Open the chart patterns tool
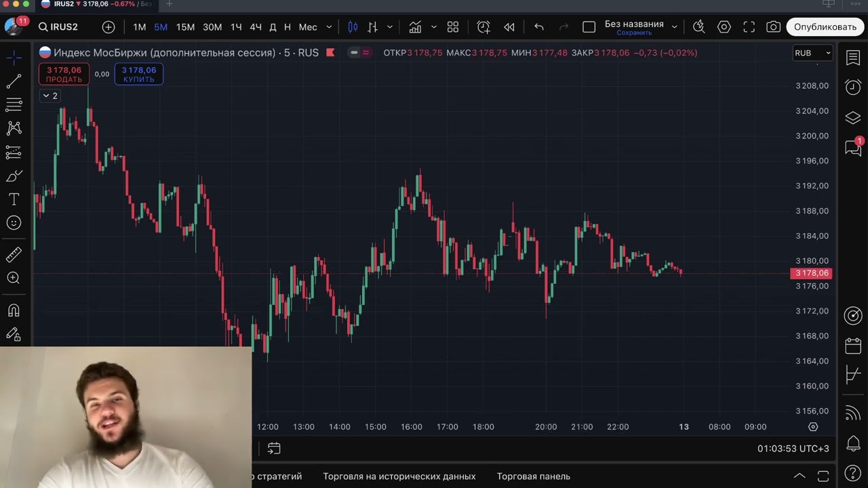The image size is (868, 488). [14, 128]
